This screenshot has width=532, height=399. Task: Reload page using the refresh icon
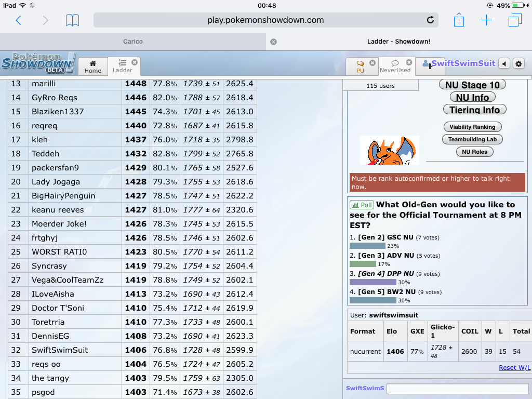430,20
